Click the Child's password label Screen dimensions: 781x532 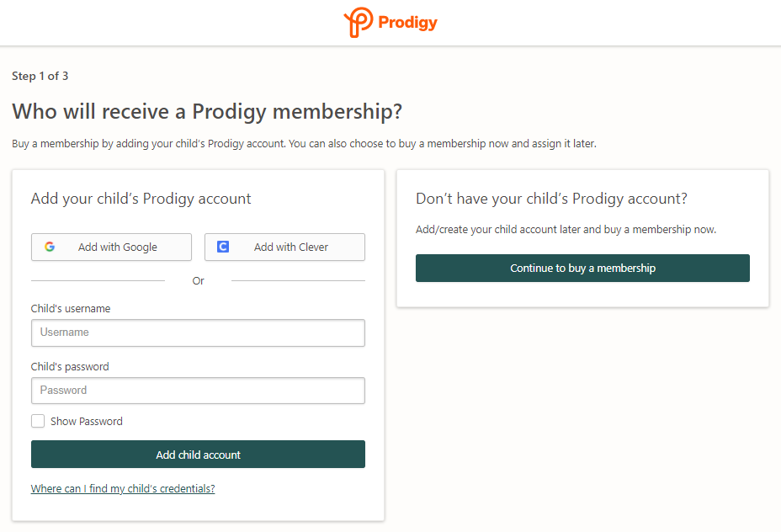click(70, 367)
